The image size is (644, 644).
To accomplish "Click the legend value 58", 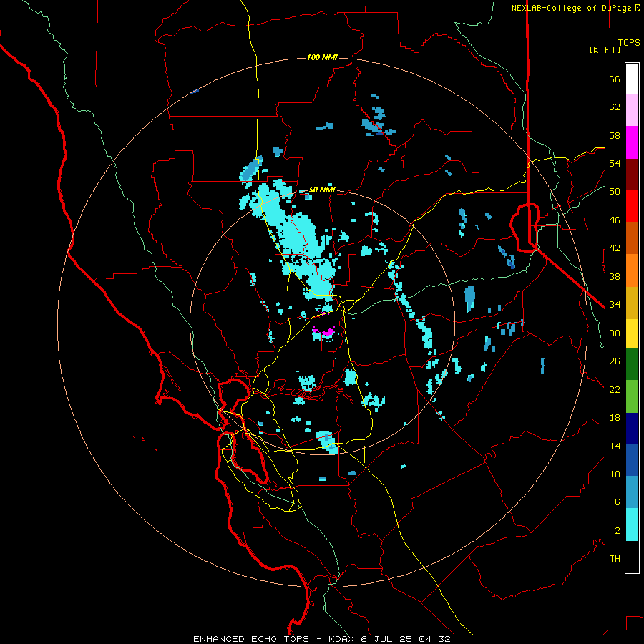I will 615,135.
